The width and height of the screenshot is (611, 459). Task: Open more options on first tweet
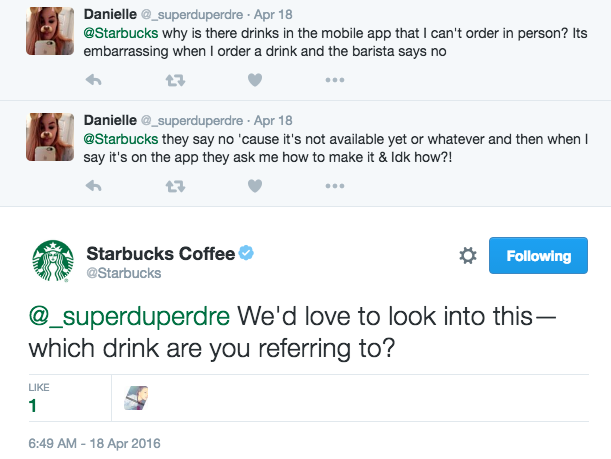tap(334, 79)
